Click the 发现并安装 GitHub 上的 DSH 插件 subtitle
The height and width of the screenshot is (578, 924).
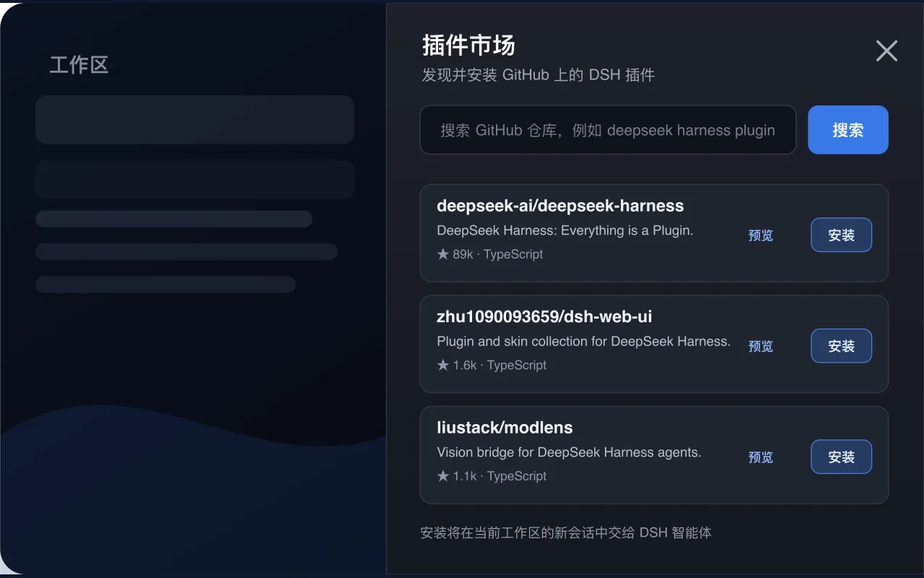539,75
